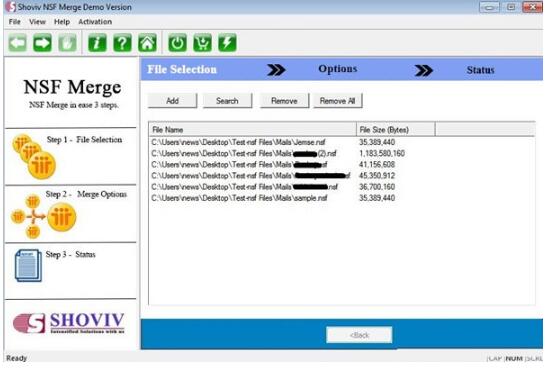Click the Remove button

[284, 101]
